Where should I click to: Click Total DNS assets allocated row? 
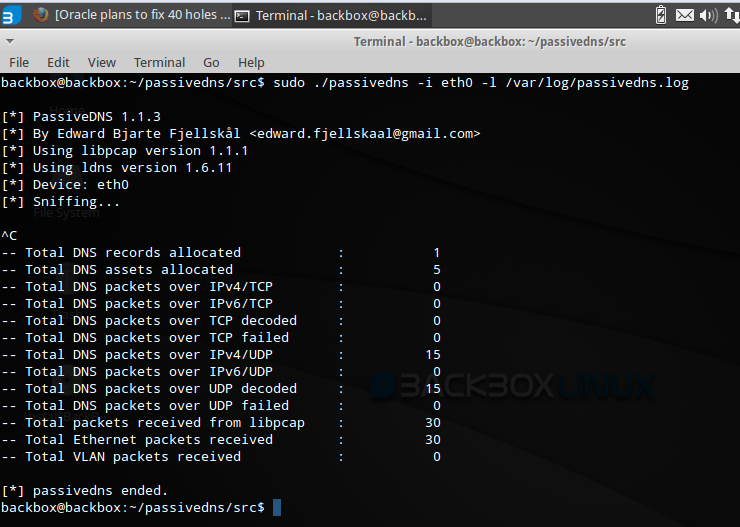coord(221,269)
